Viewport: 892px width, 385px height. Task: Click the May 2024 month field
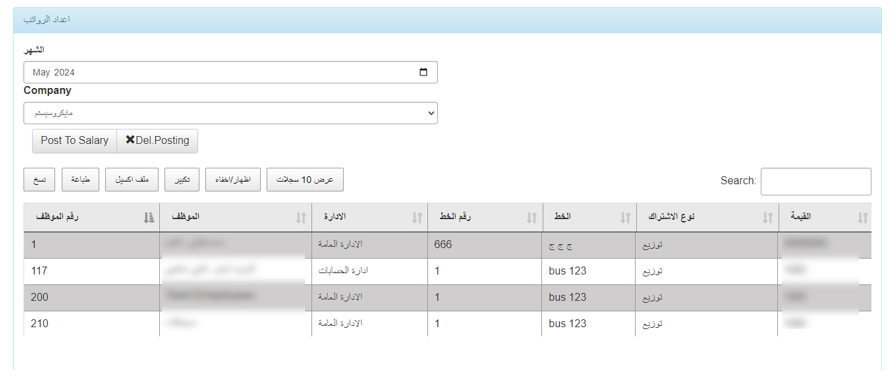(230, 72)
